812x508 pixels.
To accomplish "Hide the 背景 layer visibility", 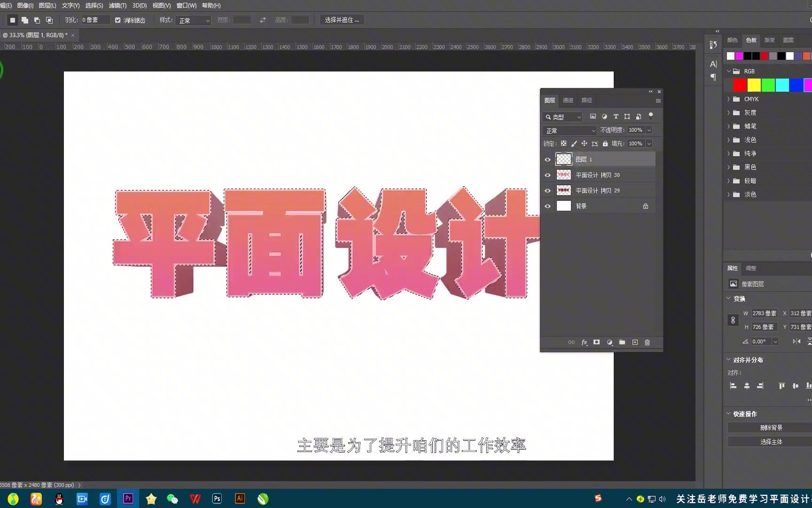I will pos(547,206).
